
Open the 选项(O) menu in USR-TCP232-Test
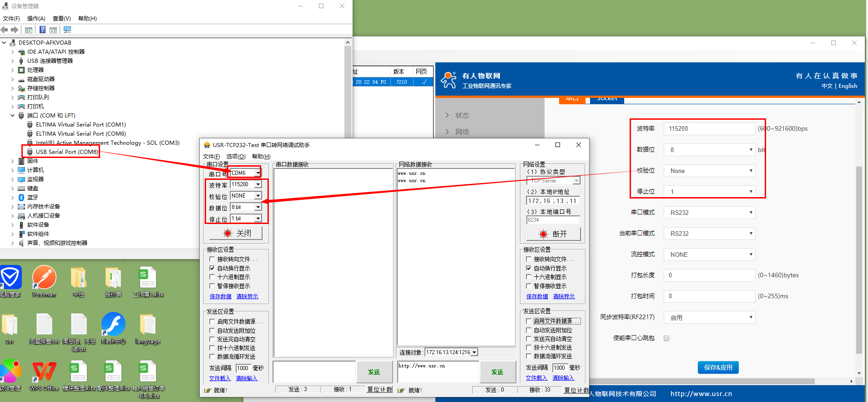point(236,157)
